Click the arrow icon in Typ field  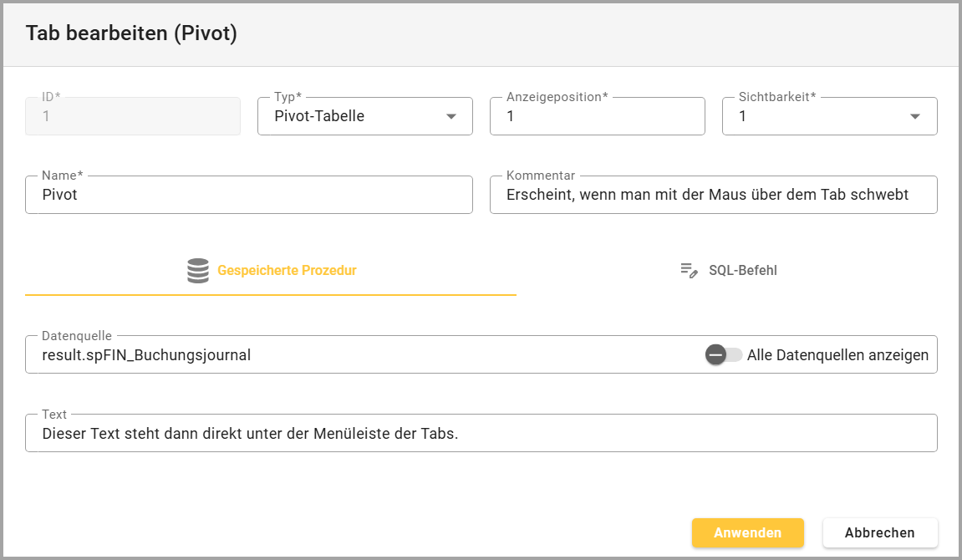pos(451,117)
